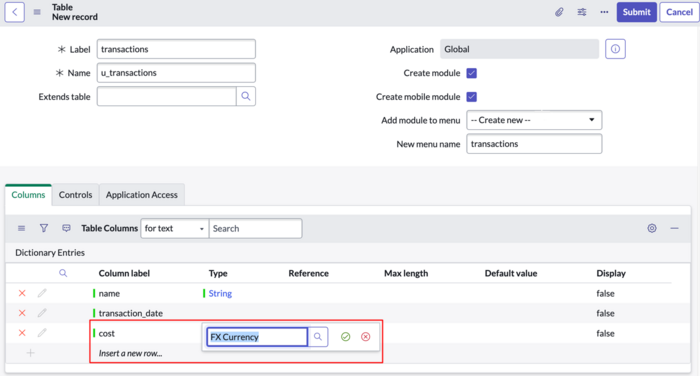Click the Application info icon
Screen dimensions: 700x376
click(x=615, y=49)
